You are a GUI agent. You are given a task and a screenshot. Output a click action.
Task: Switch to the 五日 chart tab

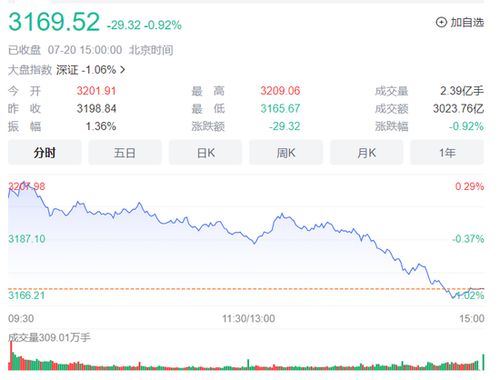click(x=125, y=153)
